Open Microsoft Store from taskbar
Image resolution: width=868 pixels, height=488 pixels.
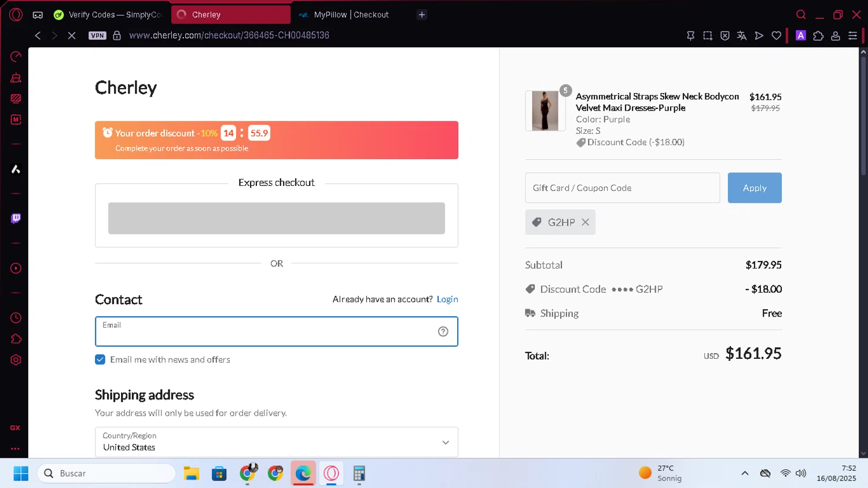pos(219,474)
